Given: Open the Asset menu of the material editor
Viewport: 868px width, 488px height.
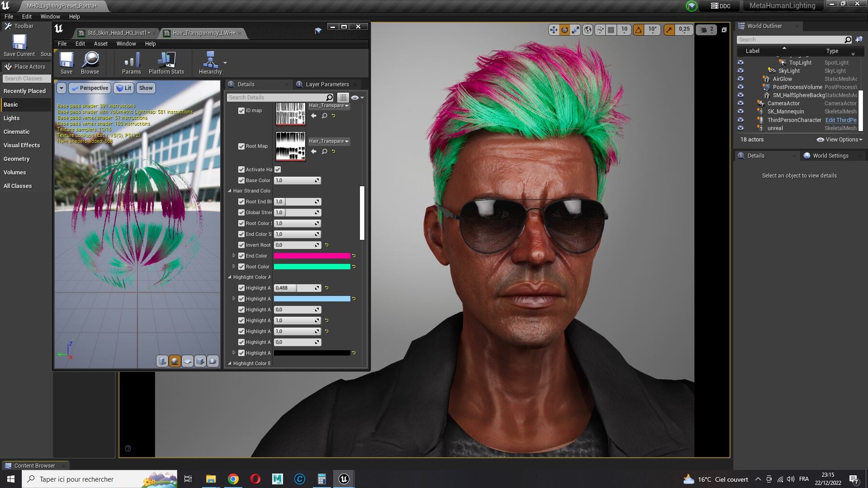Looking at the screenshot, I should pos(100,43).
